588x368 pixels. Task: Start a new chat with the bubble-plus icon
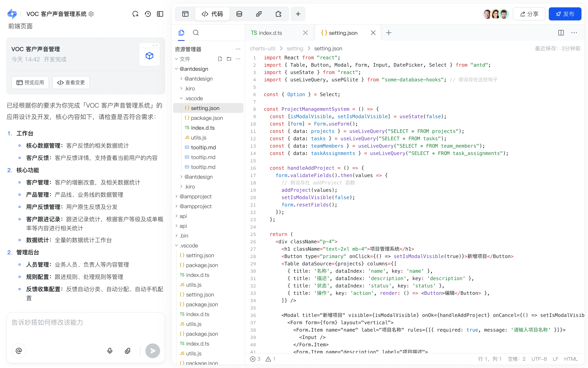coord(135,14)
